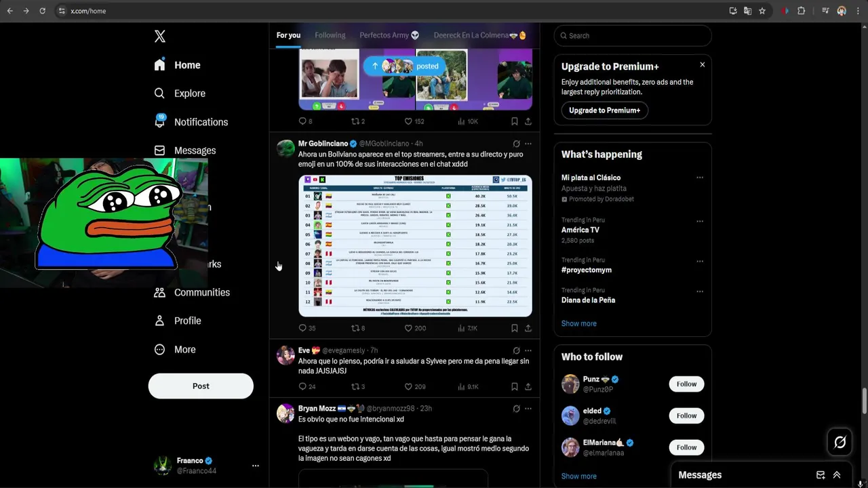Viewport: 868px width, 488px height.
Task: Dismiss the Upgrade to Premium+ card
Action: [702, 64]
